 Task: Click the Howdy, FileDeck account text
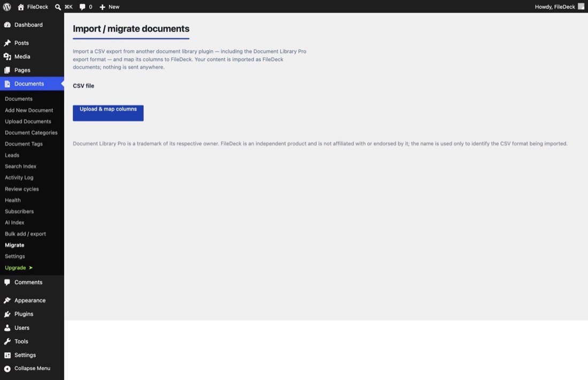pyautogui.click(x=555, y=7)
